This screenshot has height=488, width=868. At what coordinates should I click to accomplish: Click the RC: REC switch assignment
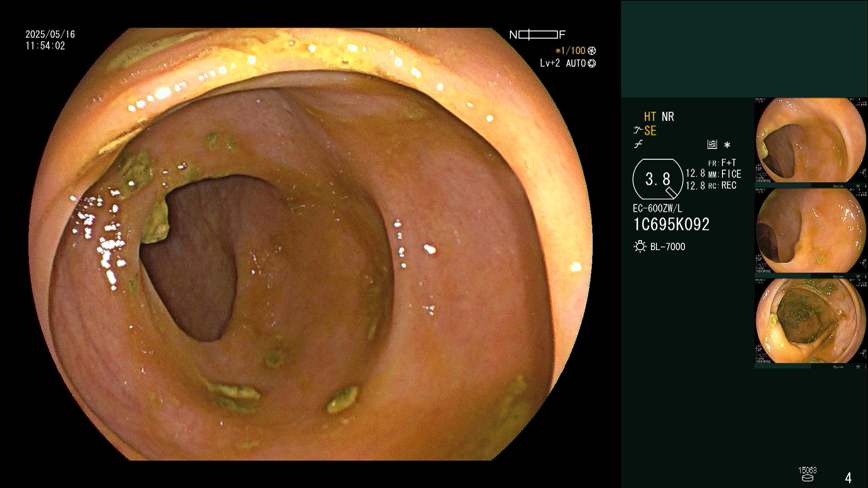coord(722,185)
